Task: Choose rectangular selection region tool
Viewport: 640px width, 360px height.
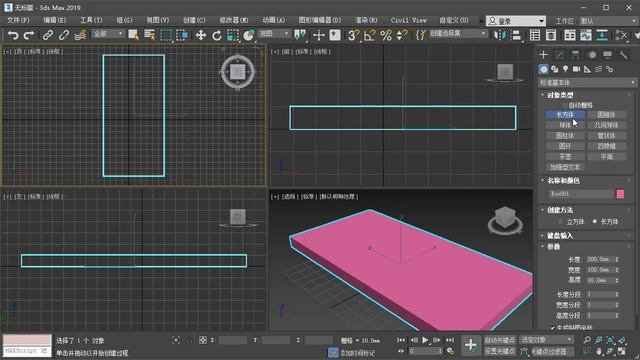Action: pos(166,35)
